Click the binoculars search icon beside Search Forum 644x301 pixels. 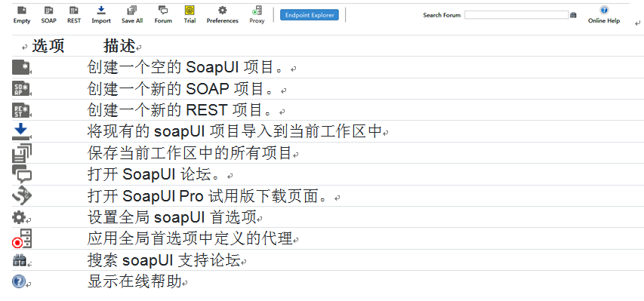click(573, 15)
